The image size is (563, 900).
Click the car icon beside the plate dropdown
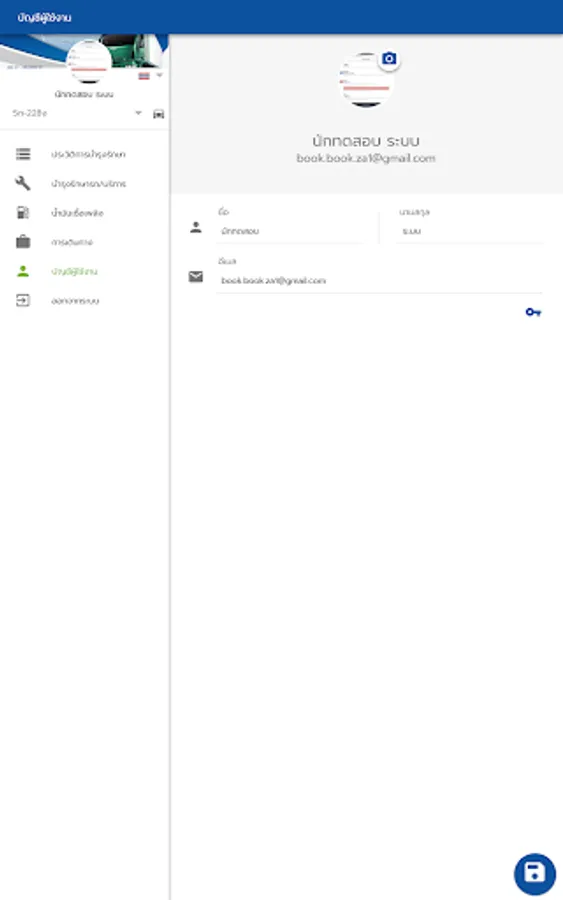[158, 114]
